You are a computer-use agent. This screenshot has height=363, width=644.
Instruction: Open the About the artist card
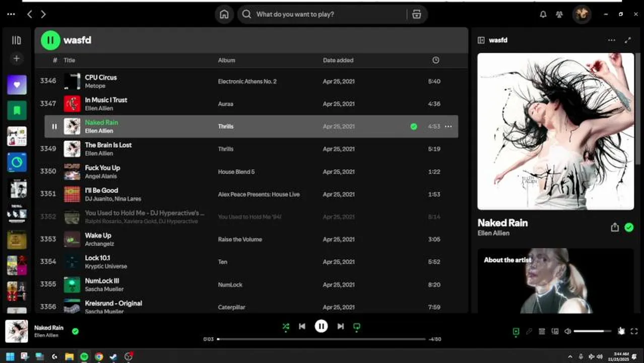click(556, 281)
